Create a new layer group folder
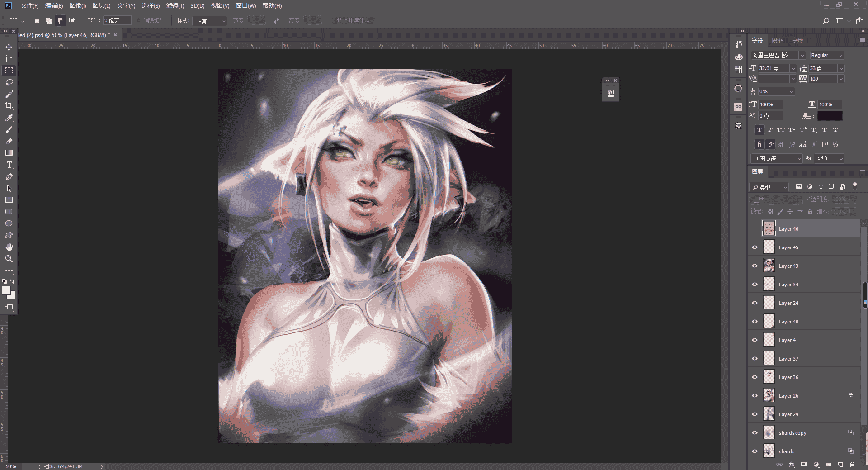868x470 pixels. pyautogui.click(x=828, y=465)
